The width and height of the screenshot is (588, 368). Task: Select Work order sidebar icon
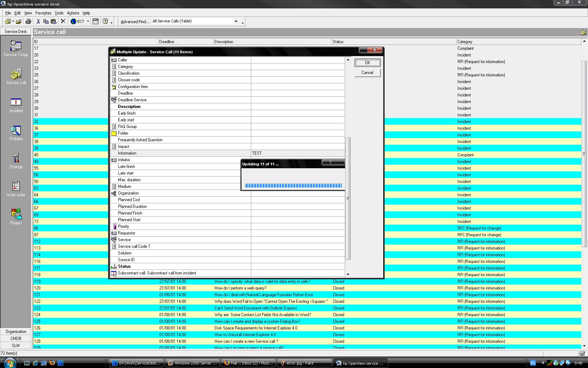[x=16, y=189]
